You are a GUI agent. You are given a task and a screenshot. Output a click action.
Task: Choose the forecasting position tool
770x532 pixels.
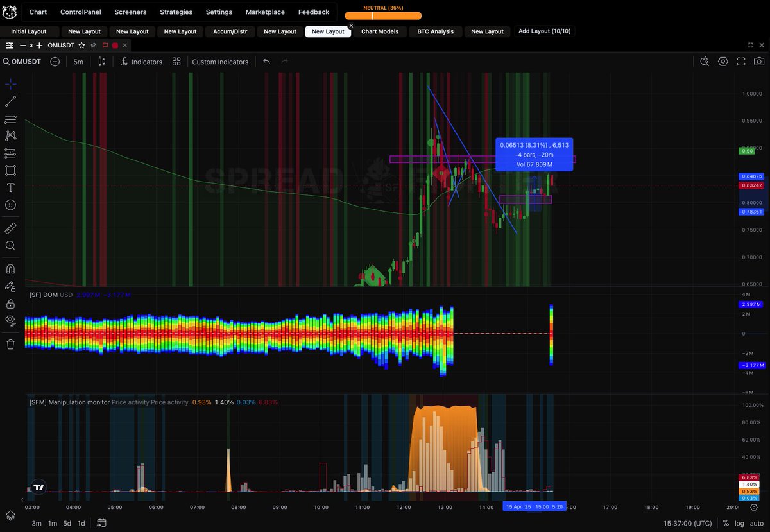pyautogui.click(x=10, y=153)
